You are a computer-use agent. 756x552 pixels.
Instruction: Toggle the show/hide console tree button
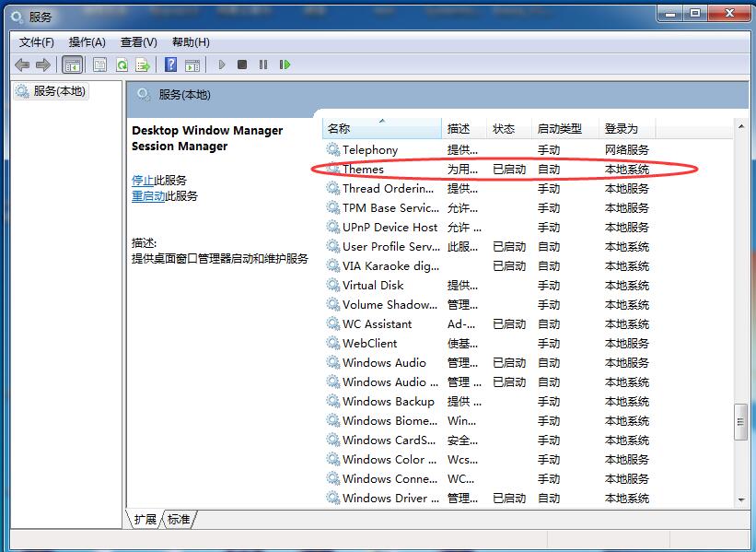pos(71,65)
